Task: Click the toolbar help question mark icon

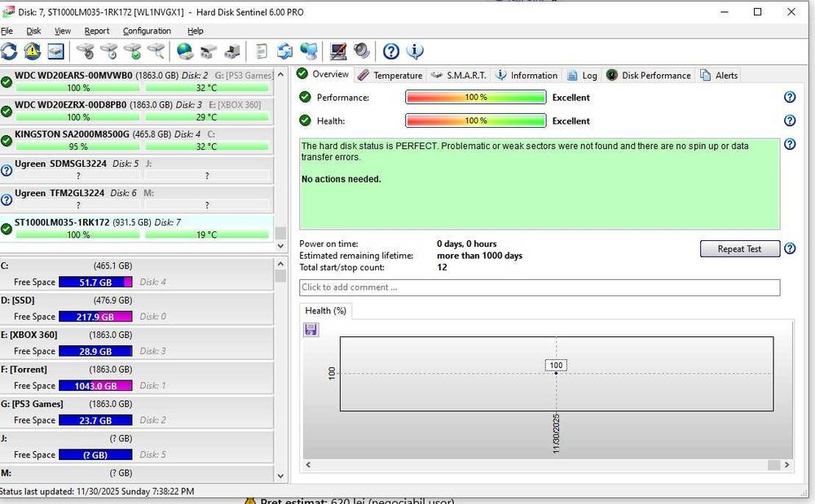Action: point(391,51)
